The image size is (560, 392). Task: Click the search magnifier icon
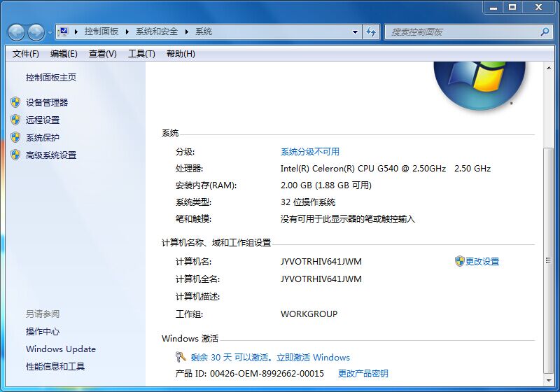pos(545,31)
